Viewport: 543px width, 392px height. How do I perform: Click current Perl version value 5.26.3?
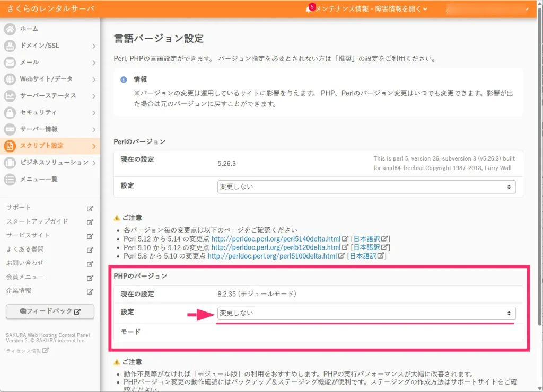pos(226,164)
